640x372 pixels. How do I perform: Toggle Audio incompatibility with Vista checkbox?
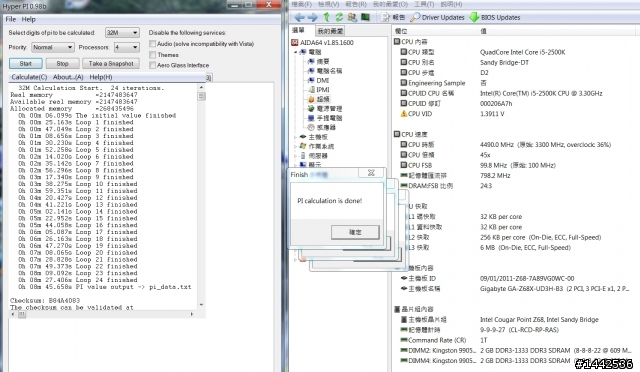[x=153, y=44]
